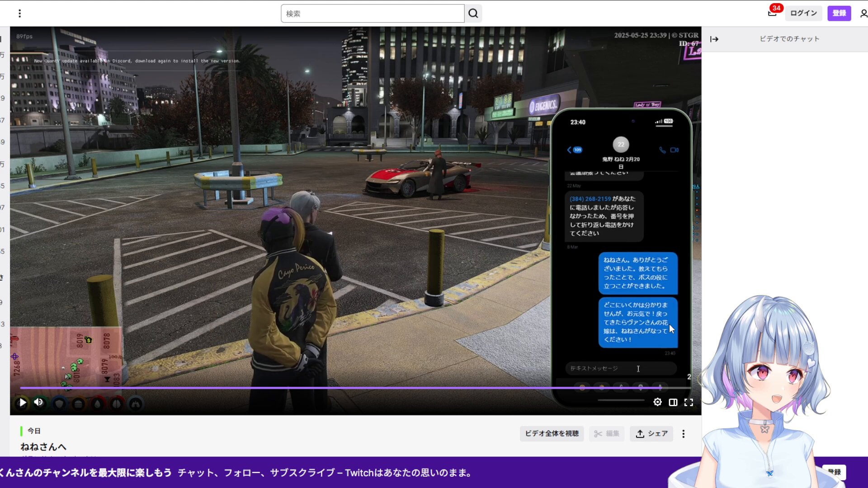
Task: Open the three-dot menu in top bar
Action: pyautogui.click(x=19, y=14)
